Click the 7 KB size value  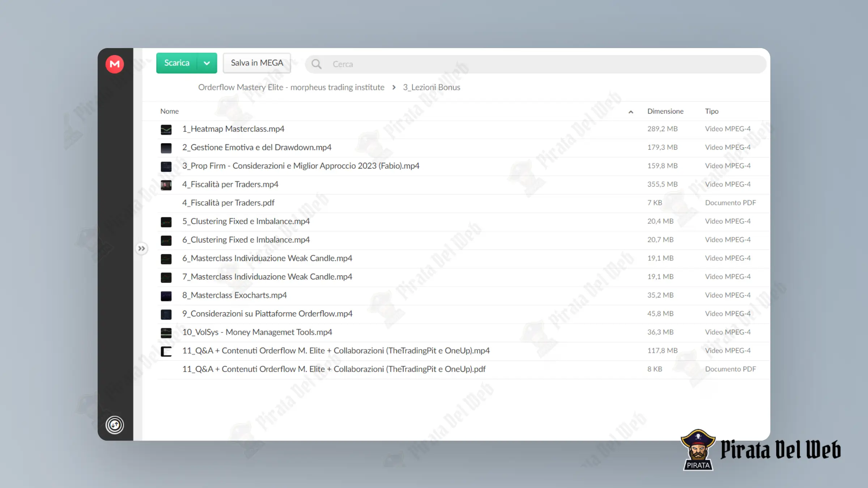[655, 203]
